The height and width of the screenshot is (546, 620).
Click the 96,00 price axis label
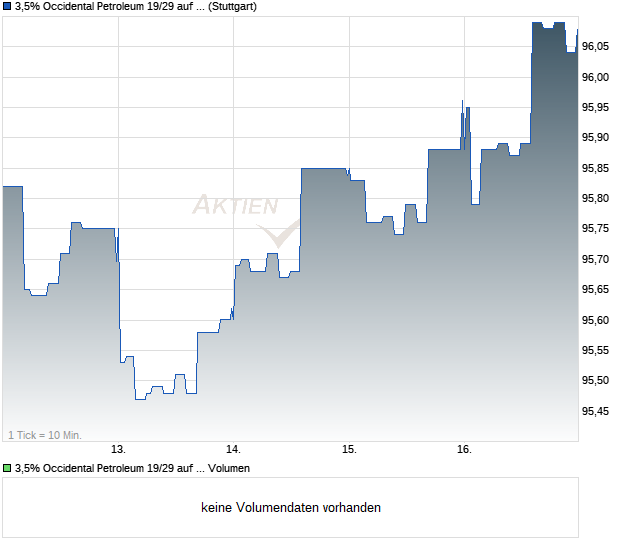[x=595, y=77]
